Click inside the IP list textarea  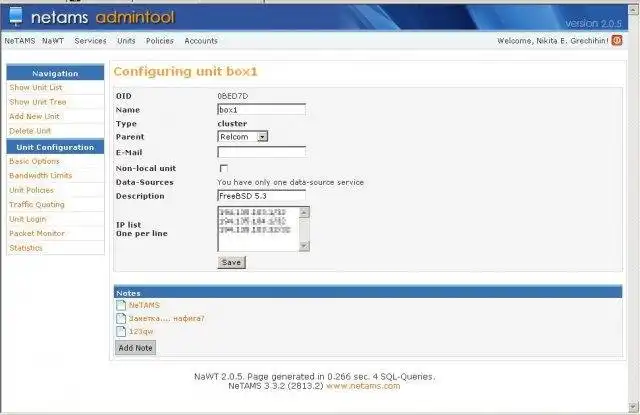(x=259, y=229)
